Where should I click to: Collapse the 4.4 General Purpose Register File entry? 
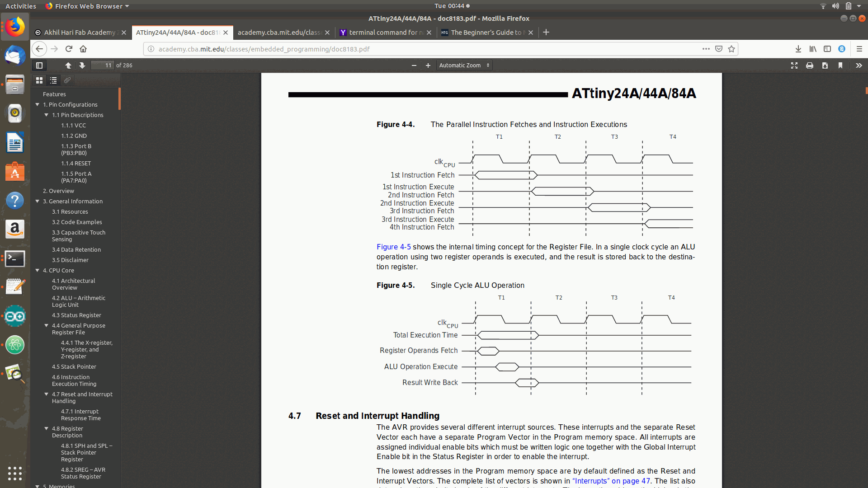pyautogui.click(x=46, y=325)
